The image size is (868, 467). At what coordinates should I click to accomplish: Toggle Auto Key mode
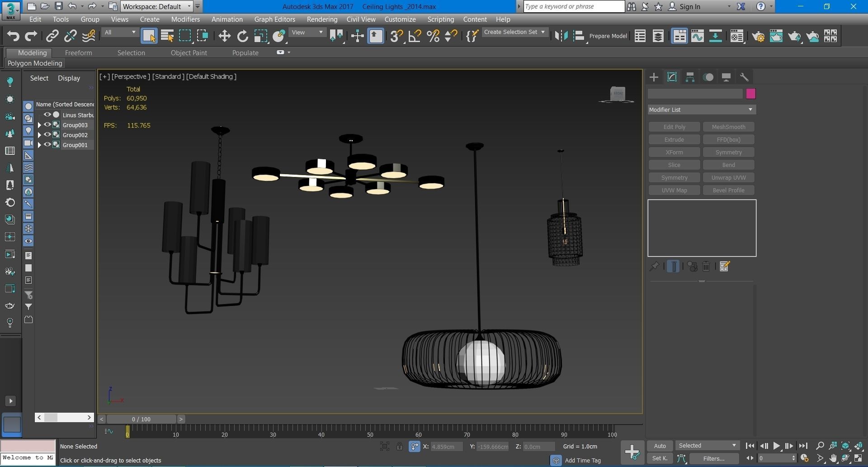coord(660,446)
